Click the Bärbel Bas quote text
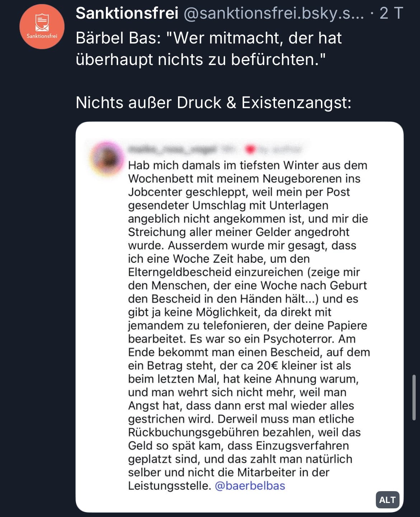 [209, 49]
